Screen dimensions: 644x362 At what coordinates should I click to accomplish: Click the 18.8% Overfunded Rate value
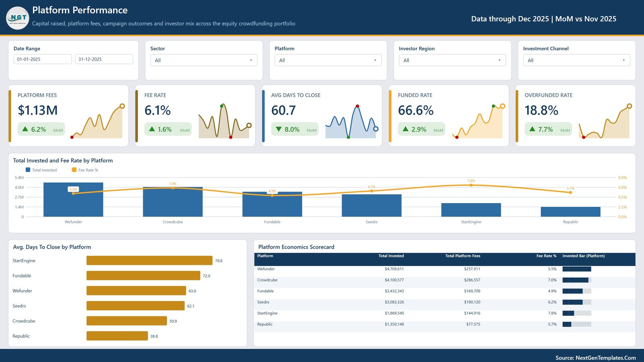coord(541,110)
